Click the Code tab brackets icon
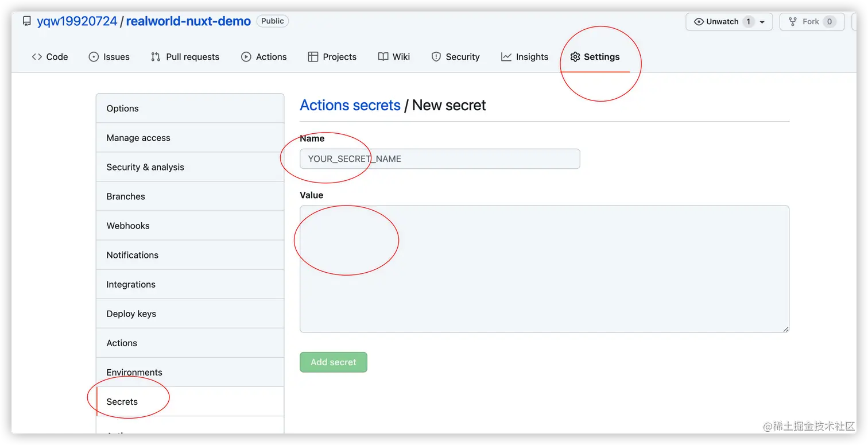868x445 pixels. [37, 57]
